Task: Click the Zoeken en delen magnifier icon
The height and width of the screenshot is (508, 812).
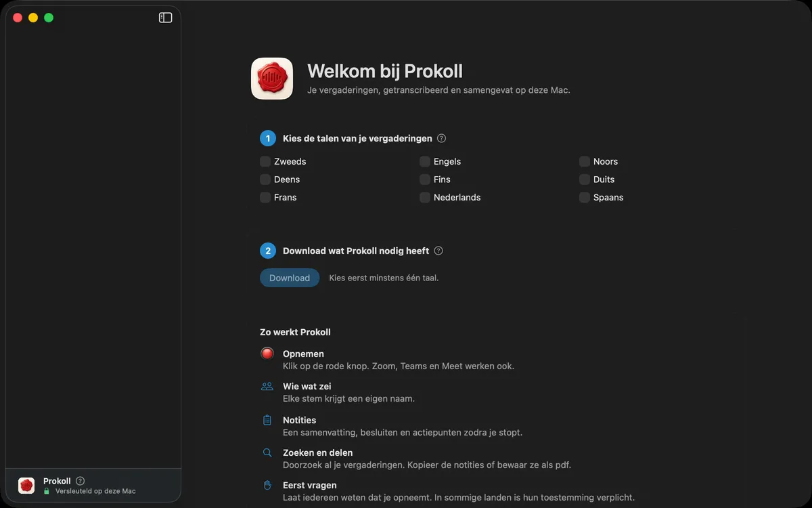Action: [267, 452]
